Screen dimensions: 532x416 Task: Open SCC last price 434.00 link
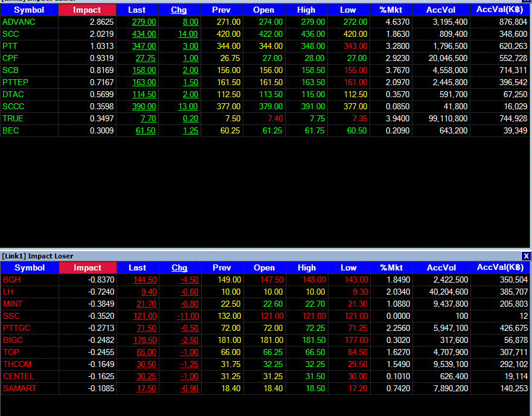click(x=144, y=34)
